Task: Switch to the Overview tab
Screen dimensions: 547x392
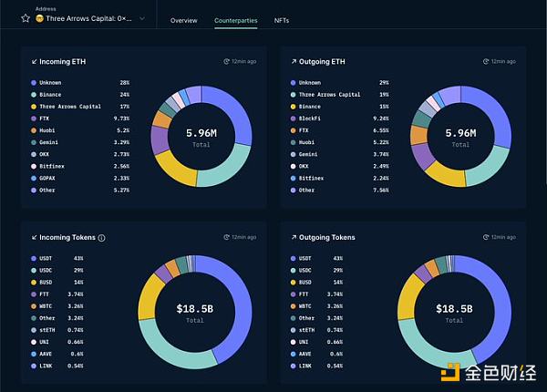Action: tap(183, 20)
